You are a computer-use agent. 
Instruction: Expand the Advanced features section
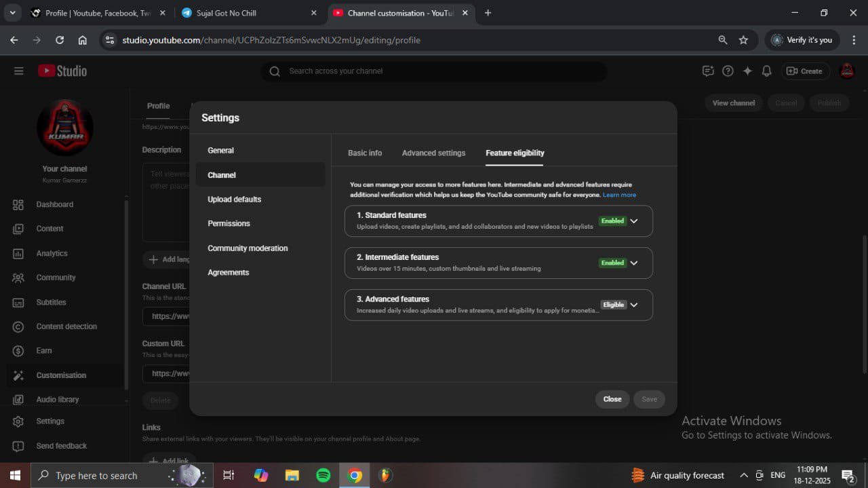coord(634,305)
